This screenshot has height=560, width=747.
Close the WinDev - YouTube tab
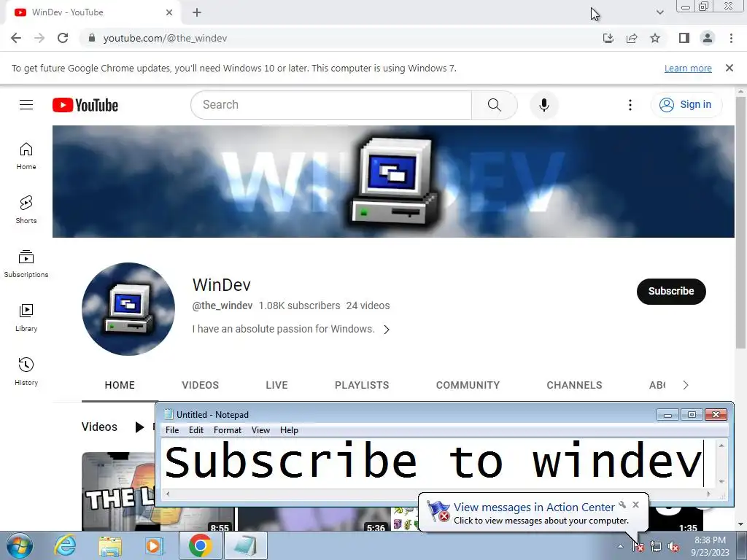169,12
